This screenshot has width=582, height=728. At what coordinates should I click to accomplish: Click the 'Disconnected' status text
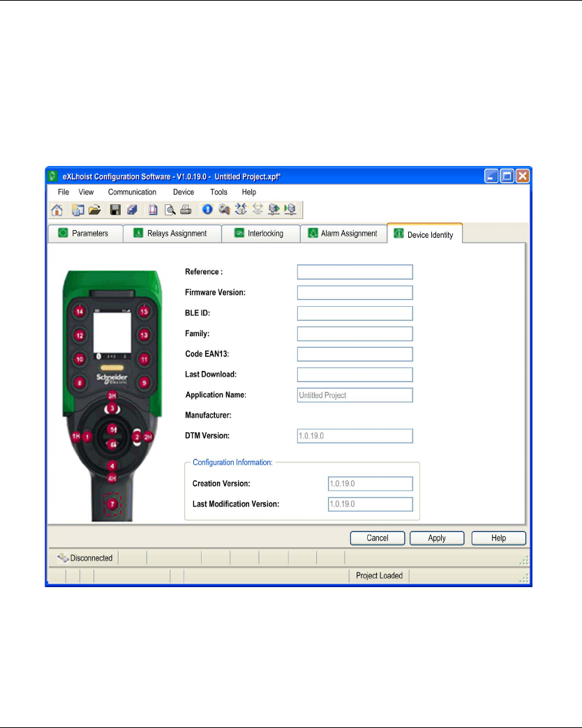coord(91,558)
